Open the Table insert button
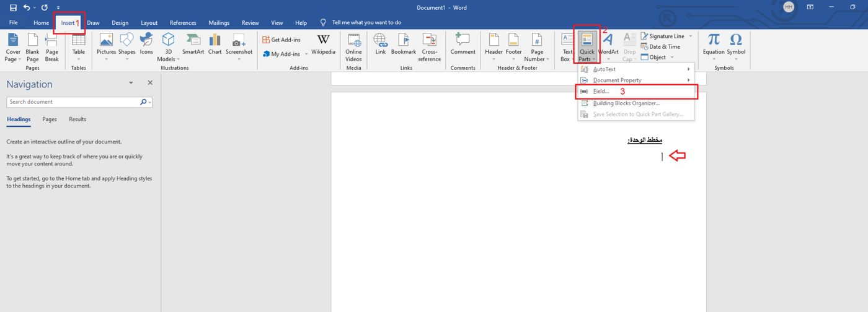The height and width of the screenshot is (312, 868). (79, 47)
